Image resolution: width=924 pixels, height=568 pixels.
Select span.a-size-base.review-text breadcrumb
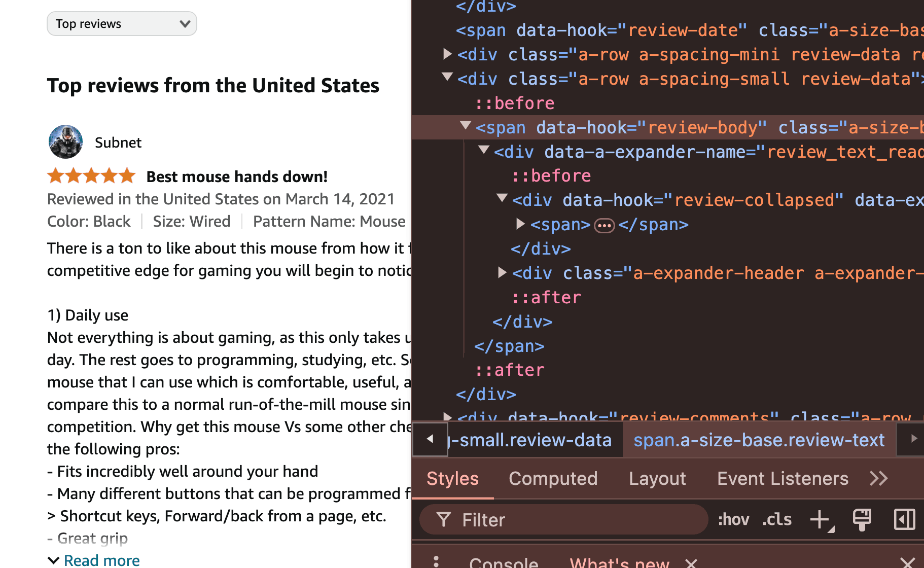[x=759, y=440]
